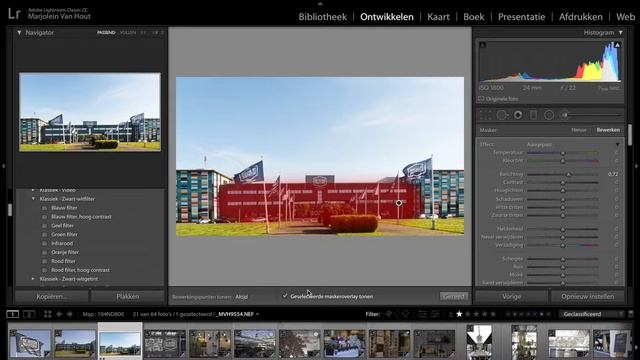Click the right panel vertical scrollbar

(631, 135)
